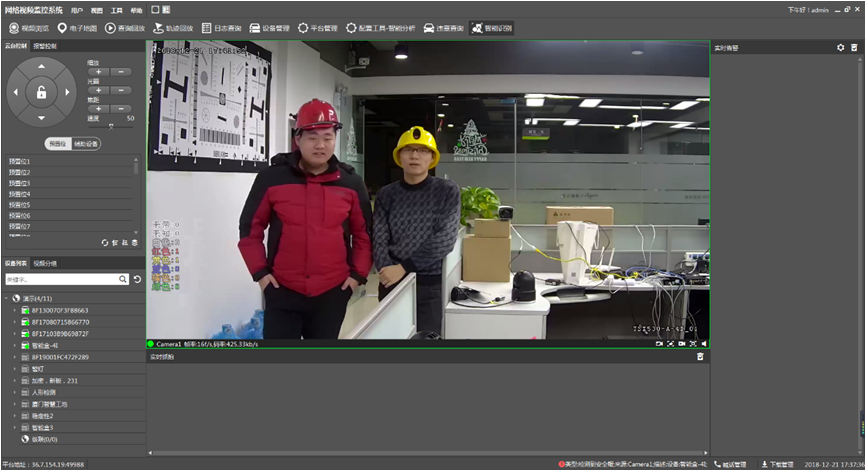The image size is (866, 471).
Task: Open download management (下载管理) in status bar
Action: tap(777, 464)
